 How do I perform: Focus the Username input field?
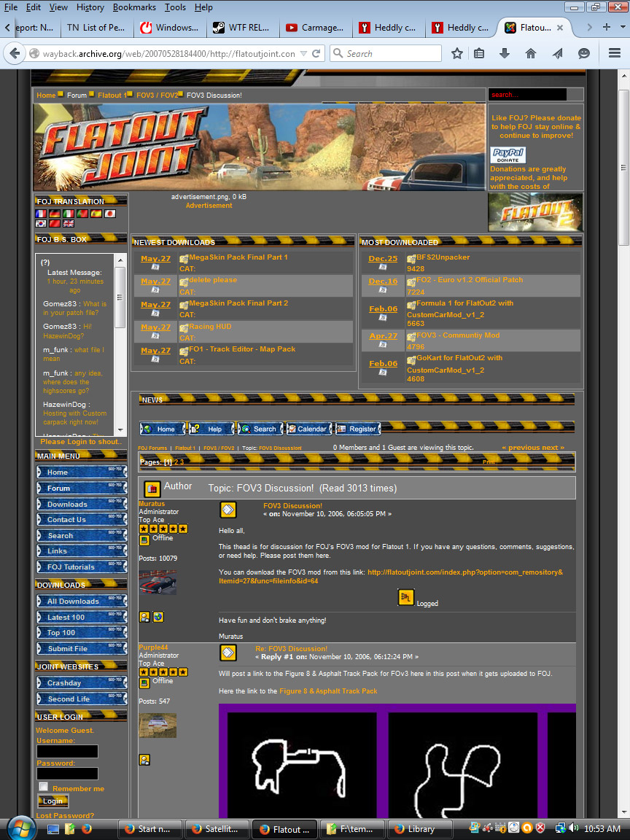coord(68,751)
